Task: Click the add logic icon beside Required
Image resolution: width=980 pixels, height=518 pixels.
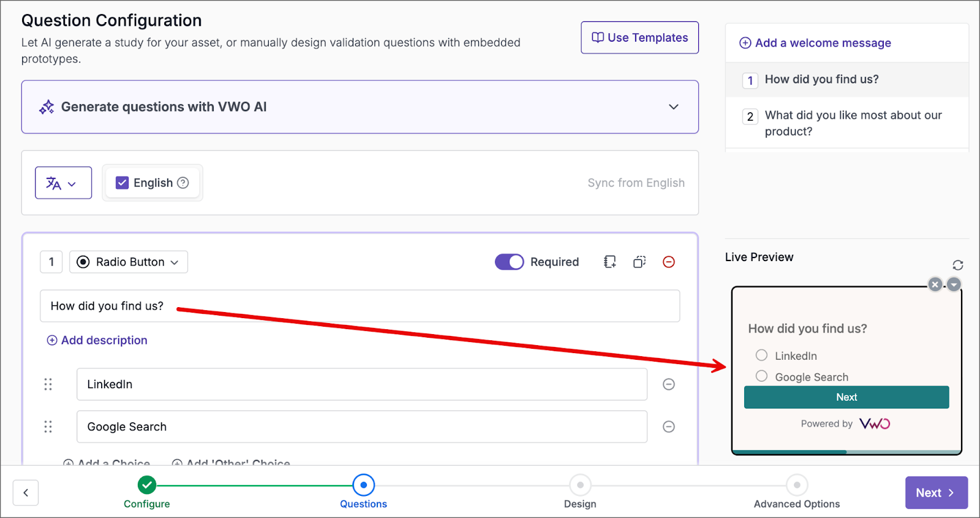Action: tap(609, 262)
